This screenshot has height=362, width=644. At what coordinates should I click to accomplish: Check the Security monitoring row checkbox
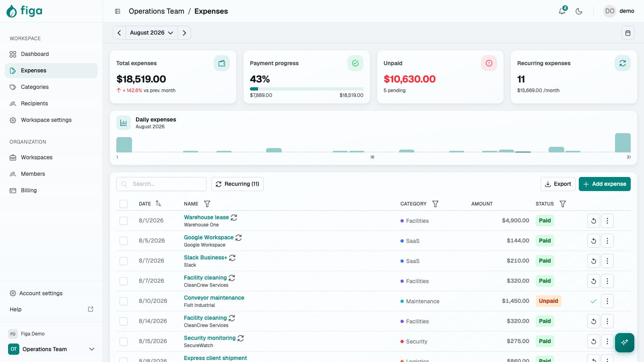click(124, 341)
